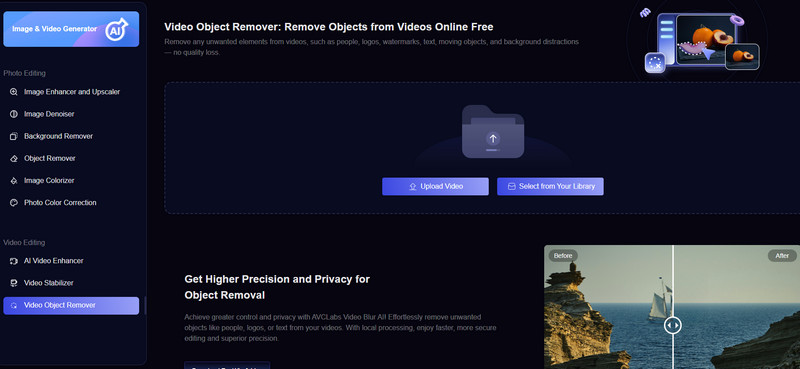Screen dimensions: 800x369
Task: Click the sailboat comparison preview image
Action: (672, 307)
